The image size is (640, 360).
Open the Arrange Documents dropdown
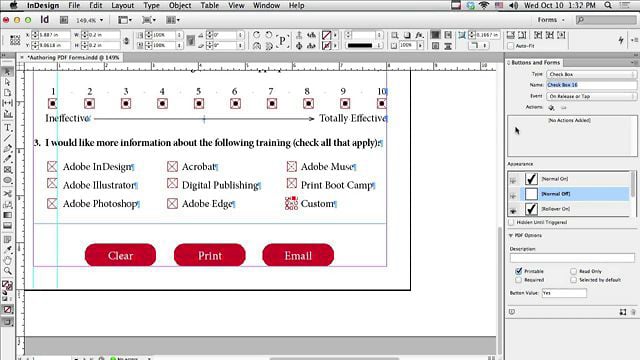coord(173,20)
